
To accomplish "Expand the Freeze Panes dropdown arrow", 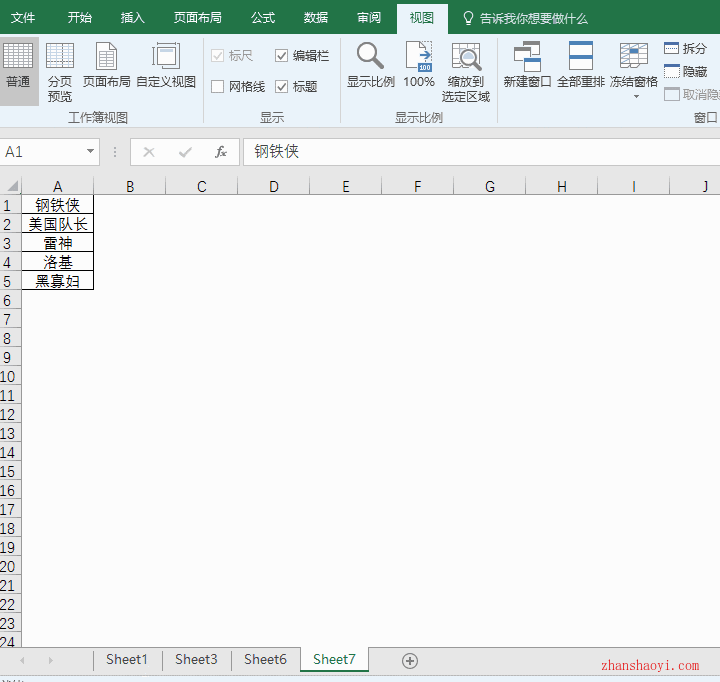I will [x=636, y=96].
